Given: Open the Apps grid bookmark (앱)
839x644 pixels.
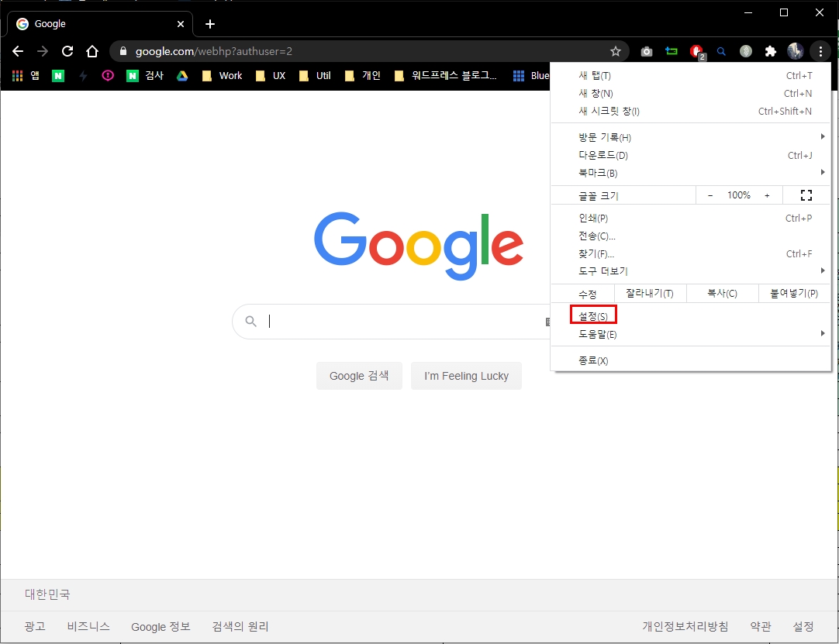Looking at the screenshot, I should click(x=26, y=75).
